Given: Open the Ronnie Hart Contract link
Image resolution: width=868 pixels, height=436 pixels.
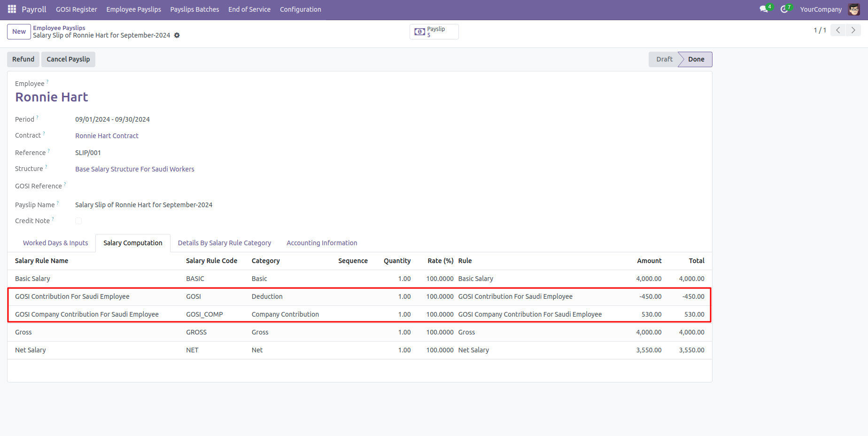Looking at the screenshot, I should pyautogui.click(x=107, y=136).
